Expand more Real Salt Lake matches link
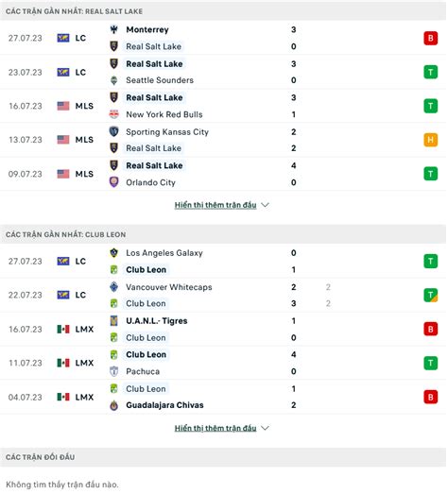The width and height of the screenshot is (448, 494). pyautogui.click(x=215, y=205)
